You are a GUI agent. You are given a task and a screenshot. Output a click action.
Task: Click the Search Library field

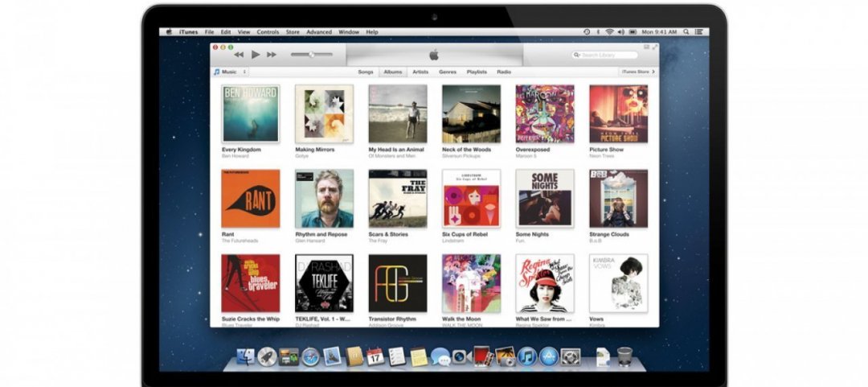604,55
